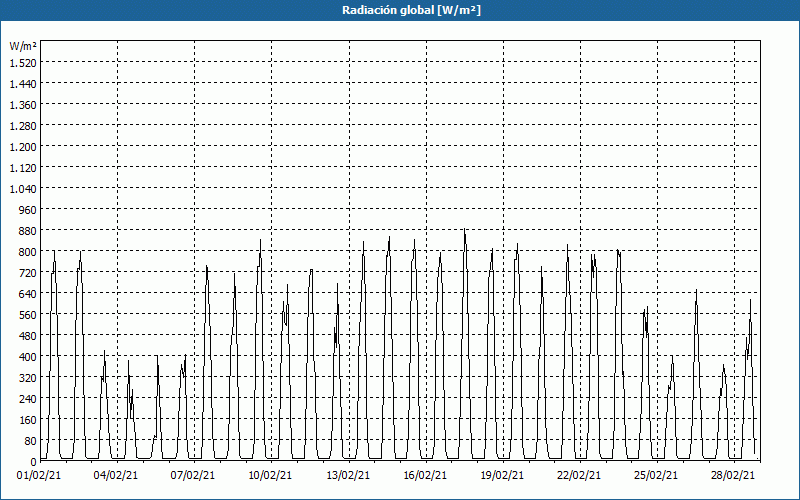
Task: Click the 0 axis origin label
Action: [x=34, y=462]
